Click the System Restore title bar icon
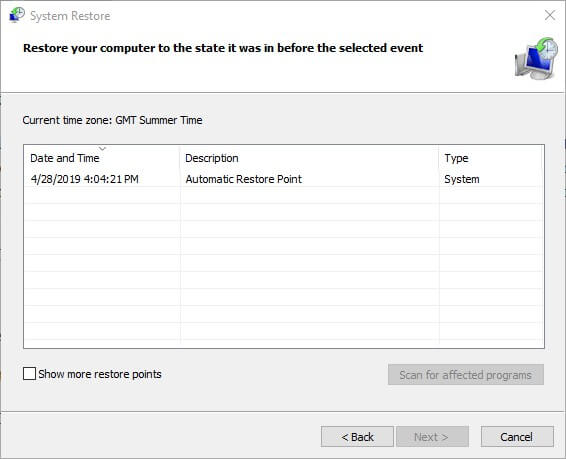 point(17,15)
